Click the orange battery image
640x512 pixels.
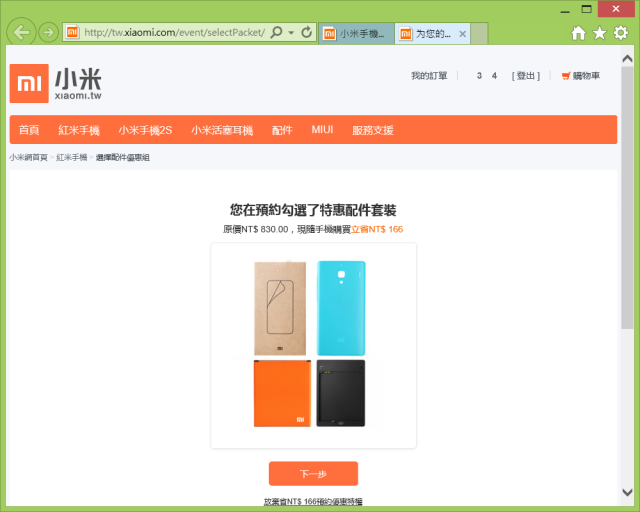[x=282, y=394]
